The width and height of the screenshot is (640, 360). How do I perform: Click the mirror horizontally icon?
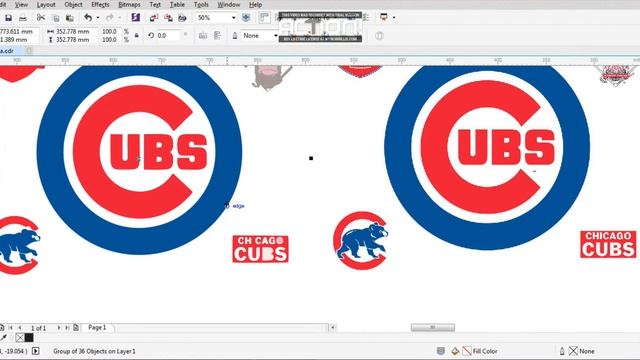pos(203,36)
